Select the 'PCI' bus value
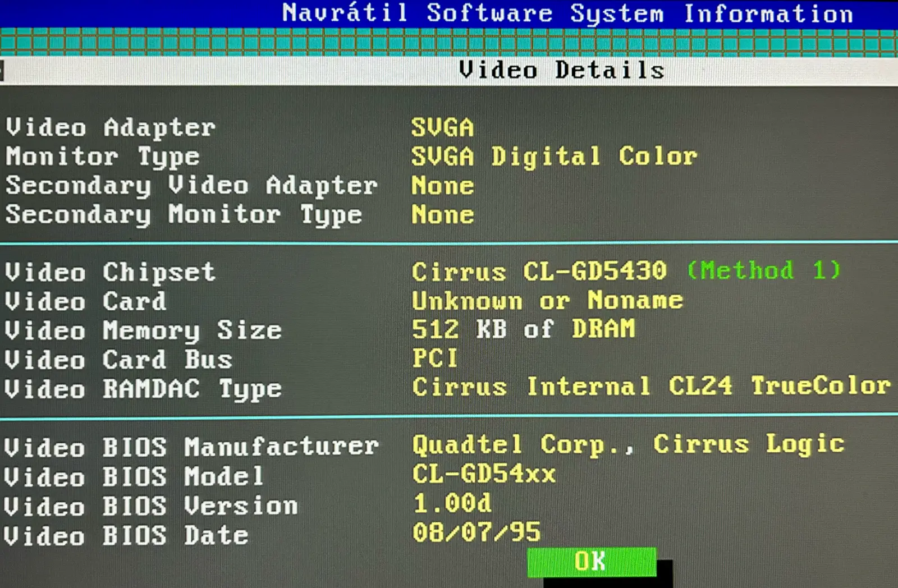Screen dimensions: 898x588 [x=435, y=358]
